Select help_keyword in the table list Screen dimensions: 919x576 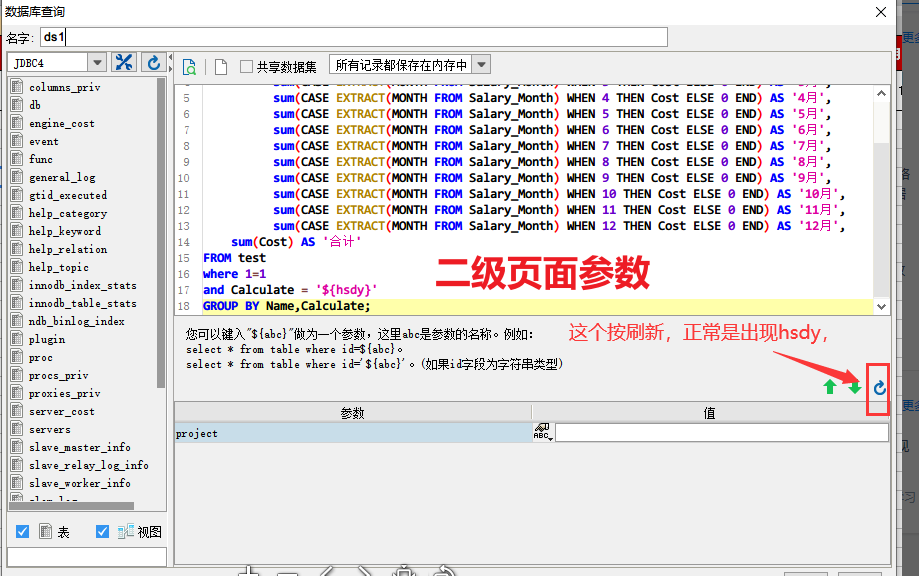[x=65, y=231]
